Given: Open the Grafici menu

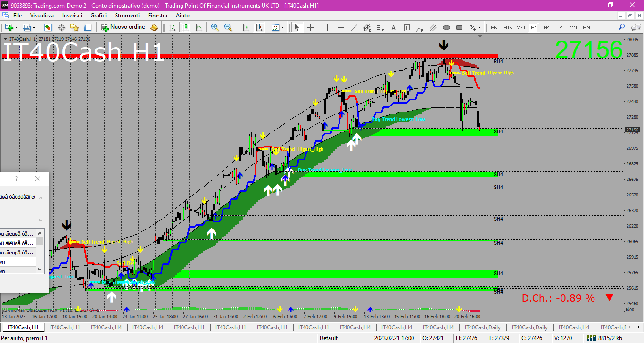Looking at the screenshot, I should [x=99, y=16].
